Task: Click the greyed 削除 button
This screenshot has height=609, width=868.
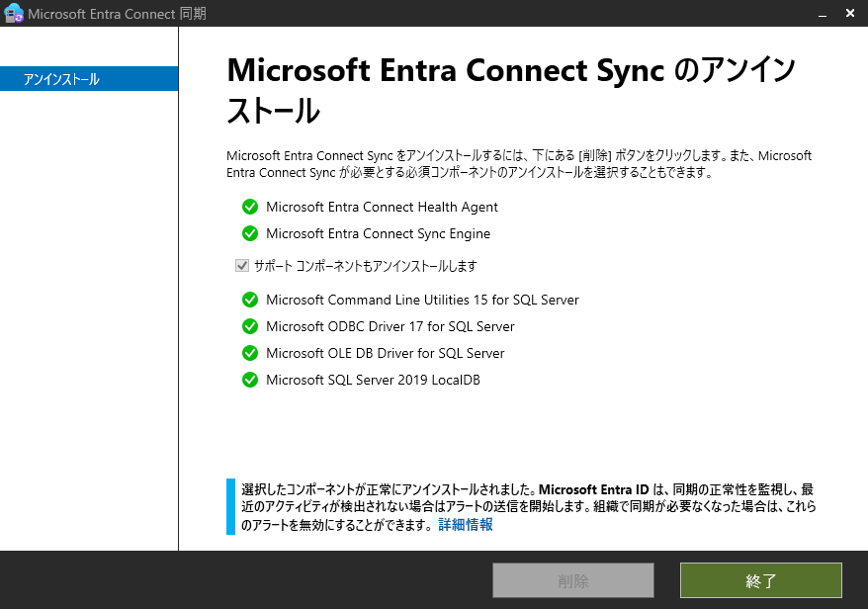Action: (x=573, y=580)
